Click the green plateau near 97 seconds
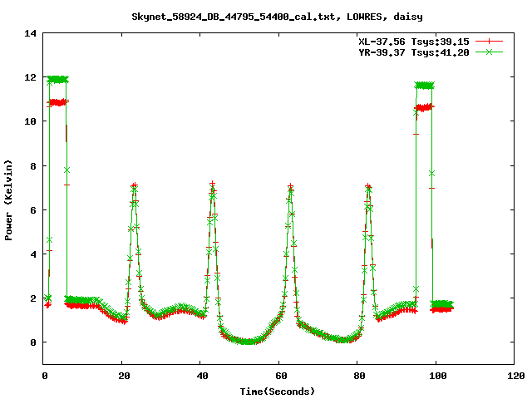Image resolution: width=532 pixels, height=399 pixels. point(424,85)
